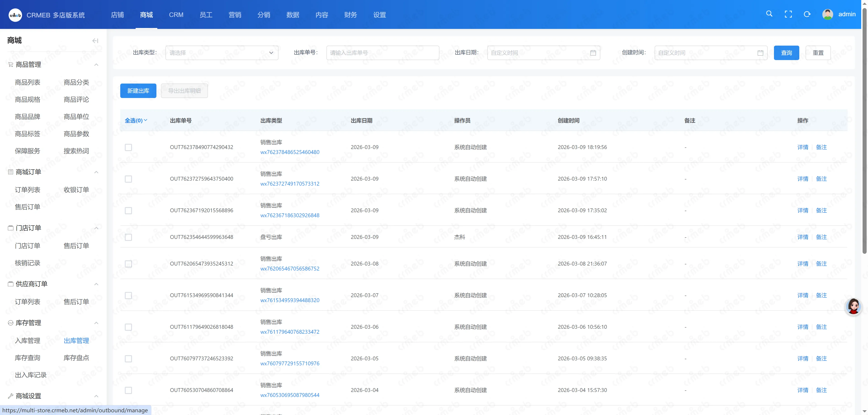Select checkbox for OUT762372759643750400
This screenshot has width=868, height=415.
coord(128,179)
